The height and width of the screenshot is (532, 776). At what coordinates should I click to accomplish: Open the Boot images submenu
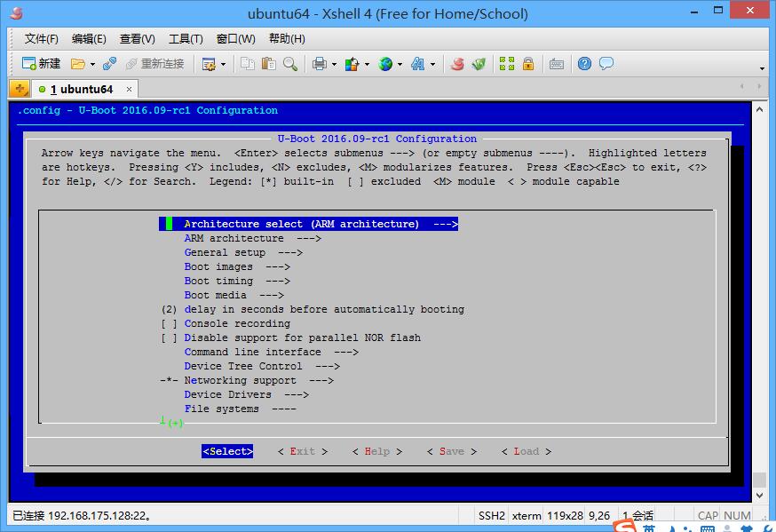point(237,266)
